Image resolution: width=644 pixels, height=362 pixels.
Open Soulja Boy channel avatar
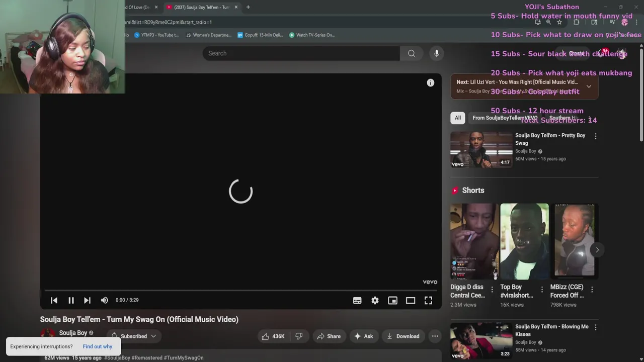48,335
